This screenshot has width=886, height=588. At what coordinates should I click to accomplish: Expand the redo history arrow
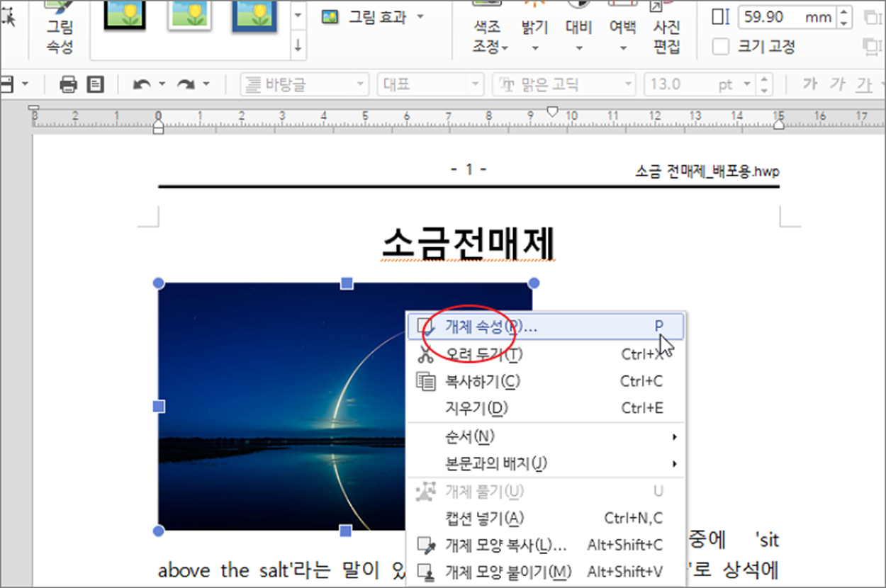point(206,85)
